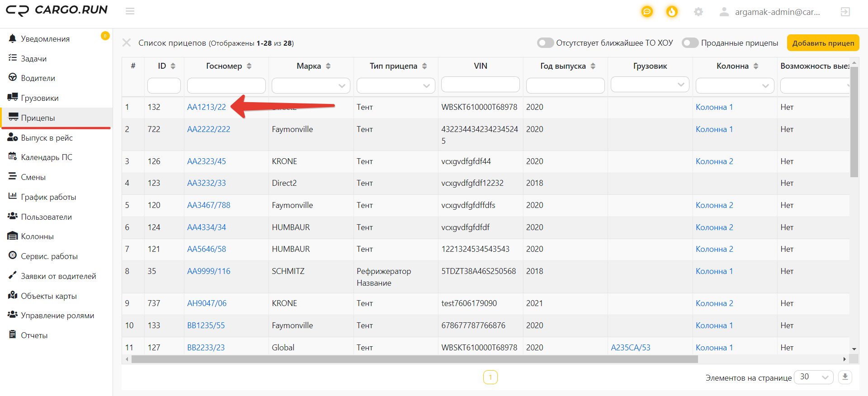868x396 pixels.
Task: Open the Тип прицепа filter dropdown
Action: [396, 85]
